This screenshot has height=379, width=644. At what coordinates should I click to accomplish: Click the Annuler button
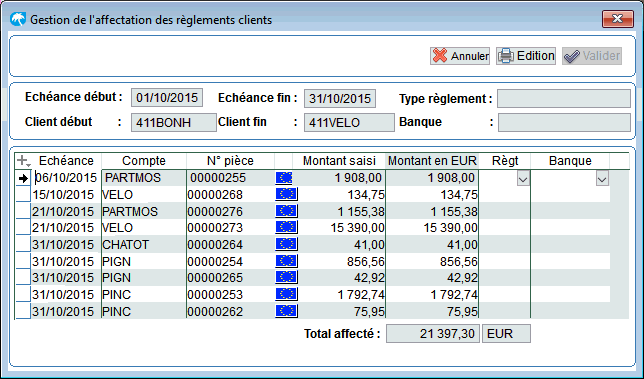coord(460,56)
